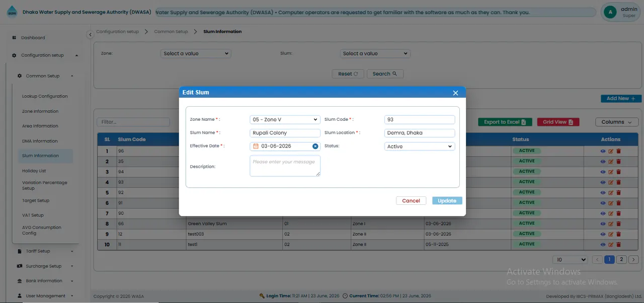Screen dimensions: 644x303
Task: Edit the slum code 35 row
Action: point(611,162)
